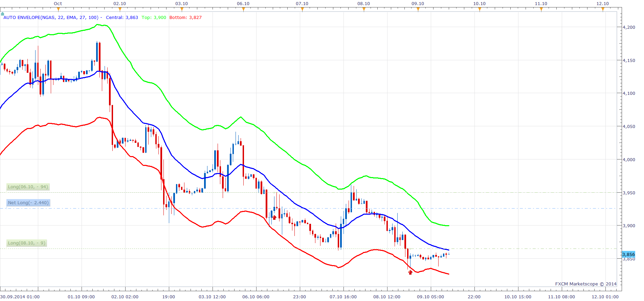Click the 3,950 price axis label
Screen dimensions: 644x301
(x=629, y=193)
